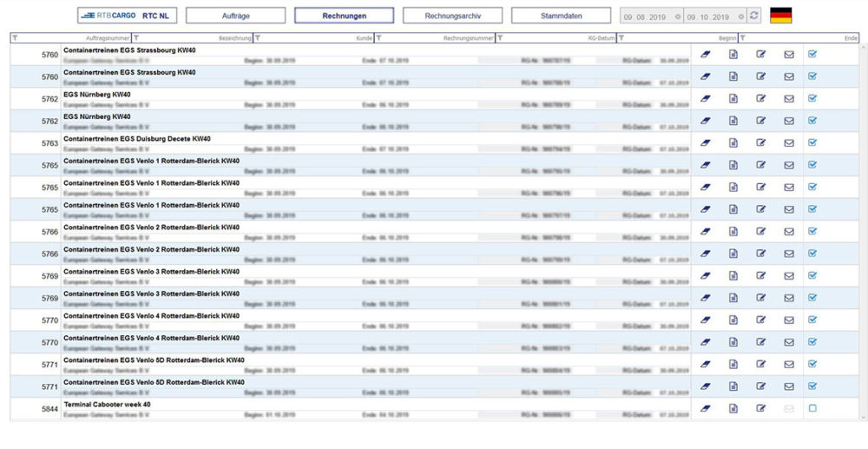The width and height of the screenshot is (868, 449).
Task: Open the filter for the Kunde column
Action: [258, 37]
